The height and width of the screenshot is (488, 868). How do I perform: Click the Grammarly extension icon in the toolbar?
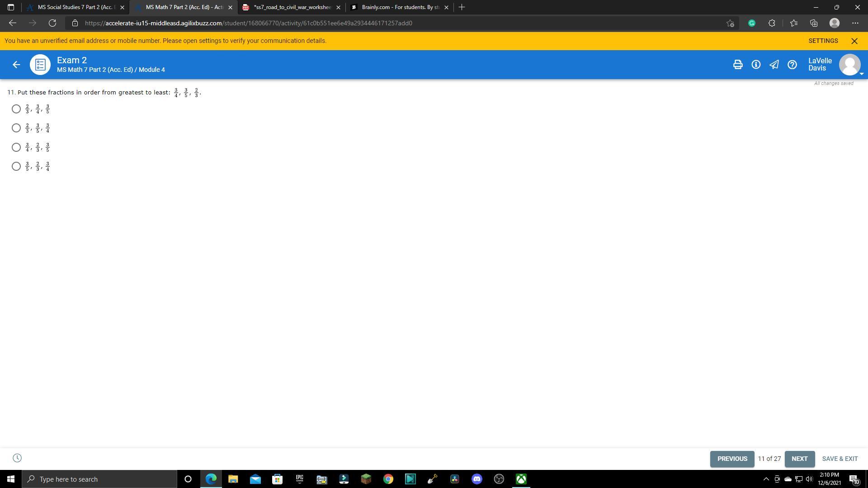752,23
